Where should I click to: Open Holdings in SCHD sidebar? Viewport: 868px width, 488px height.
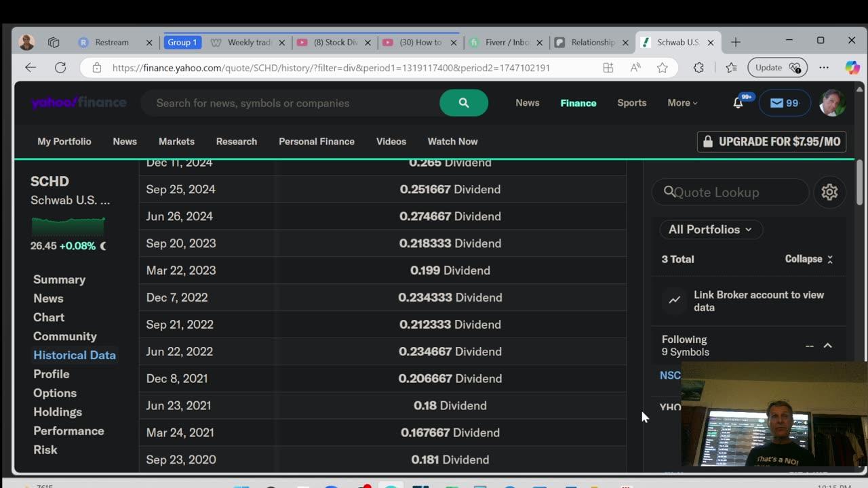point(58,412)
